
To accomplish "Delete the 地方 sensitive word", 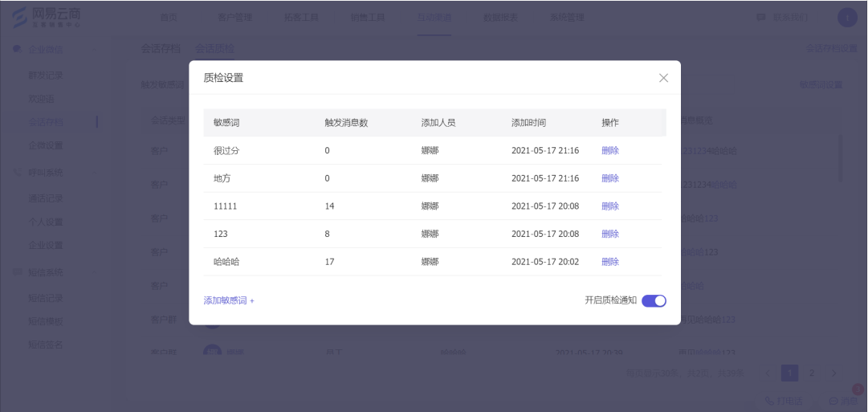I will pos(610,178).
